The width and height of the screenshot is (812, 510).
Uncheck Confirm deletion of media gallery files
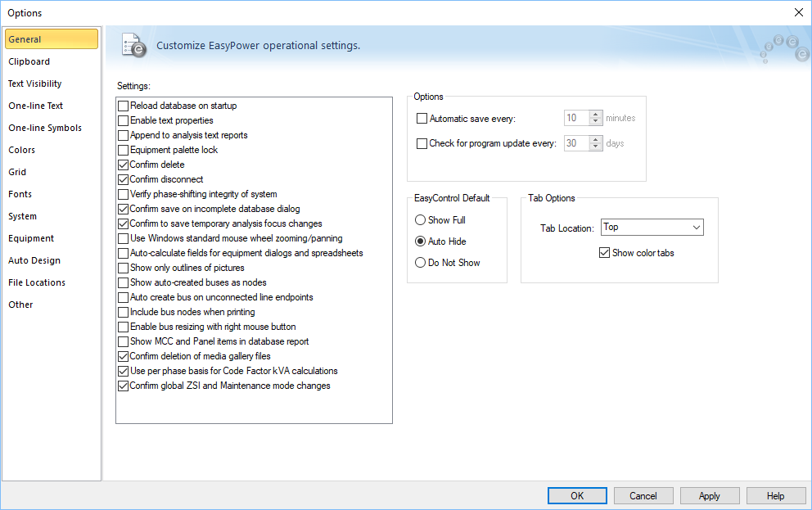(124, 357)
